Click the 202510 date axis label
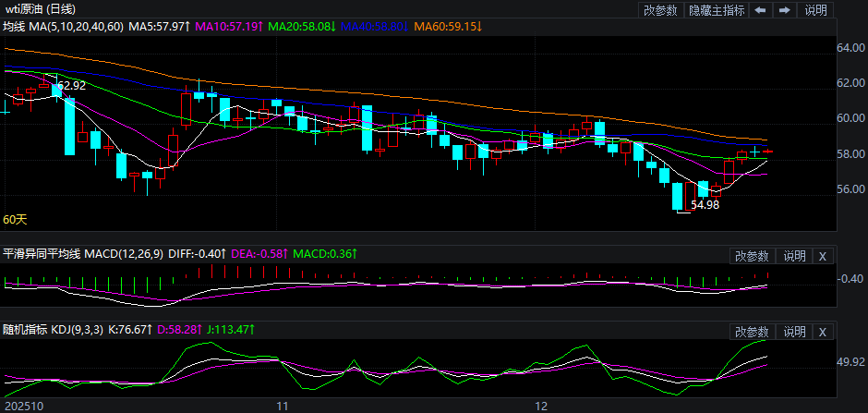Screen dimensions: 868x413 tap(21, 406)
